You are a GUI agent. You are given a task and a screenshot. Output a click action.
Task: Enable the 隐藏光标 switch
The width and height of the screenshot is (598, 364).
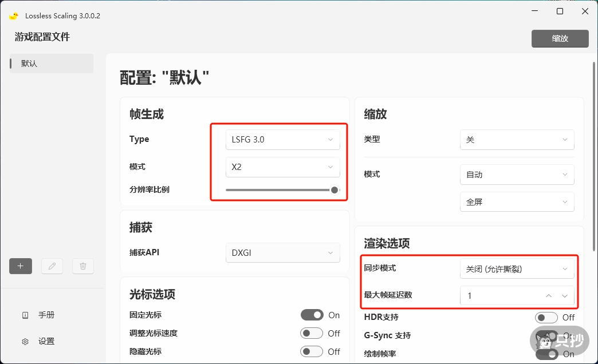313,351
